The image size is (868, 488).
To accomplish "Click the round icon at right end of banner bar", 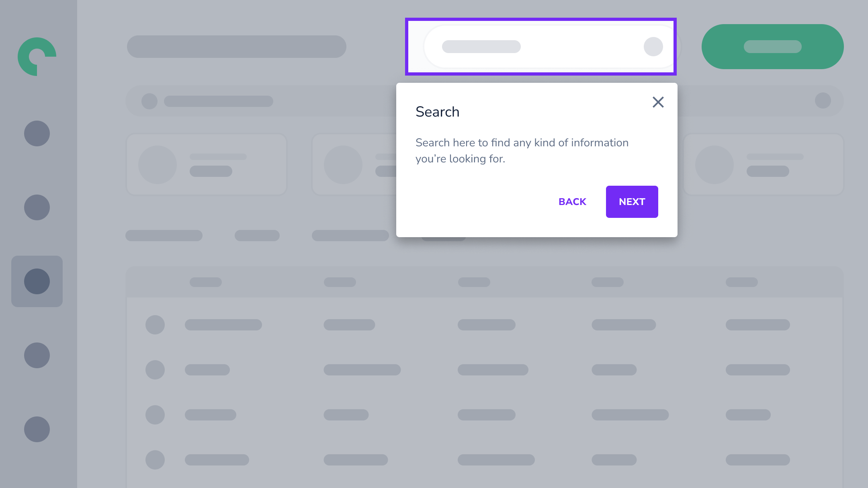I will coord(823,100).
